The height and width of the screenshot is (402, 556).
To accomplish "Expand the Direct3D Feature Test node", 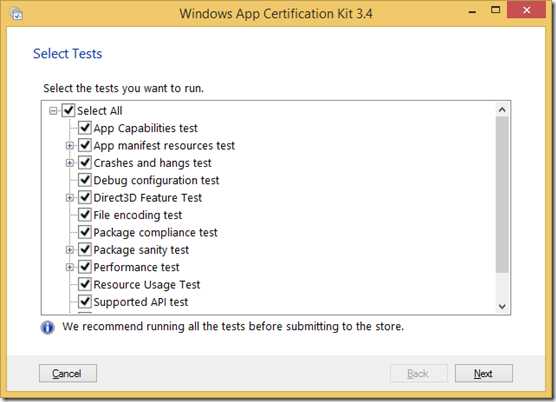I will pos(70,197).
